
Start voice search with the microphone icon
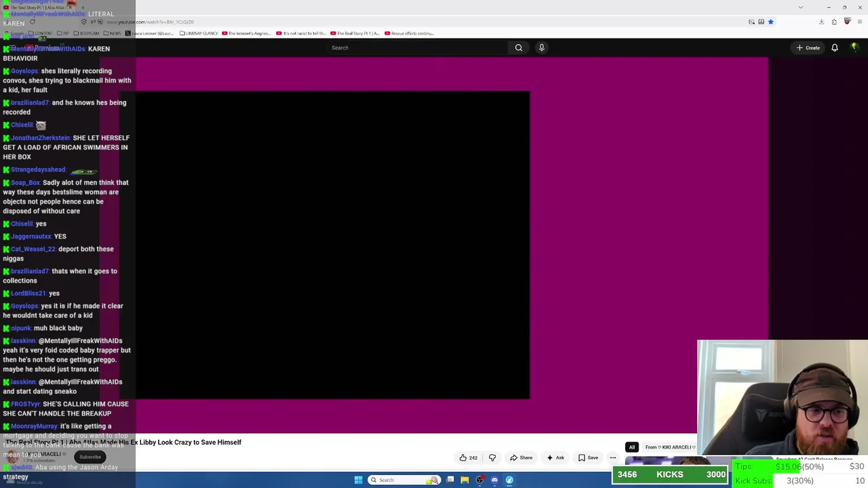click(541, 47)
